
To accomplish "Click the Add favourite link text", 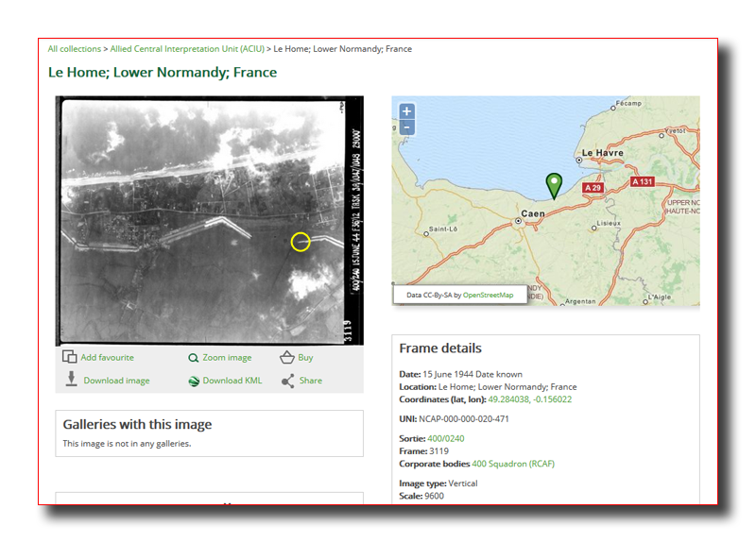I will 107,358.
